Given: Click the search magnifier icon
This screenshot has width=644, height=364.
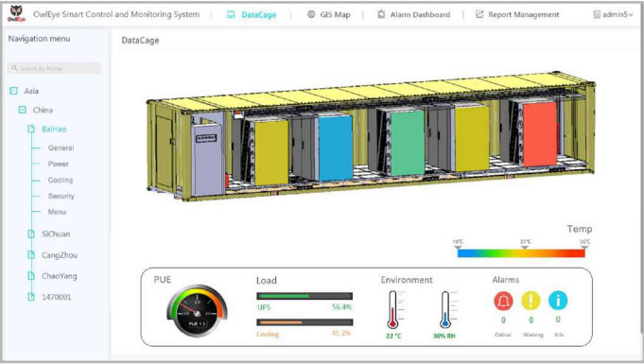Looking at the screenshot, I should pyautogui.click(x=15, y=68).
